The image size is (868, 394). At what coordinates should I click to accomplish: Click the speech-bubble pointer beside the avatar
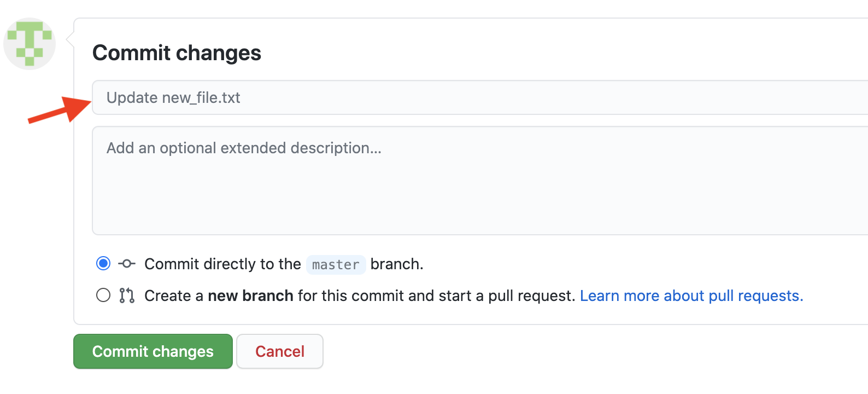(x=70, y=39)
